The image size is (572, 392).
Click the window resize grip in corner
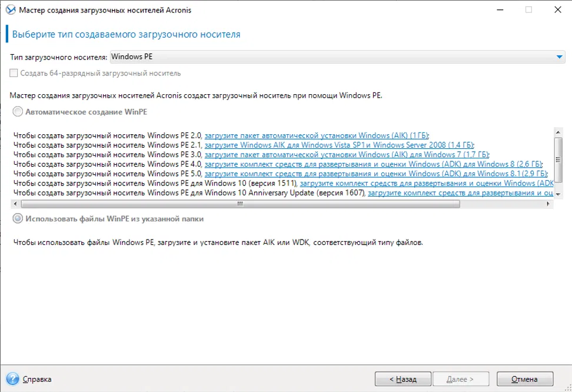click(568, 388)
